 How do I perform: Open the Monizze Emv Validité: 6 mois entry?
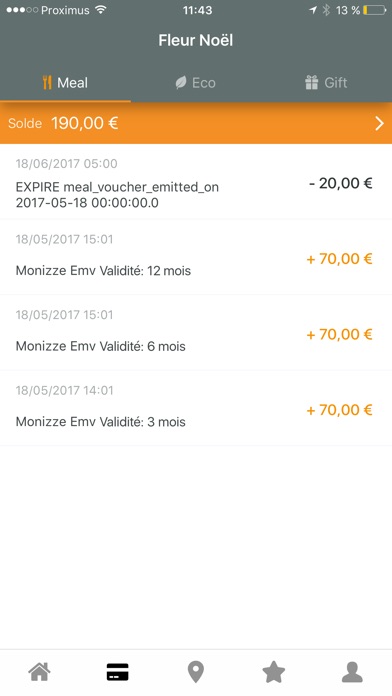[196, 332]
